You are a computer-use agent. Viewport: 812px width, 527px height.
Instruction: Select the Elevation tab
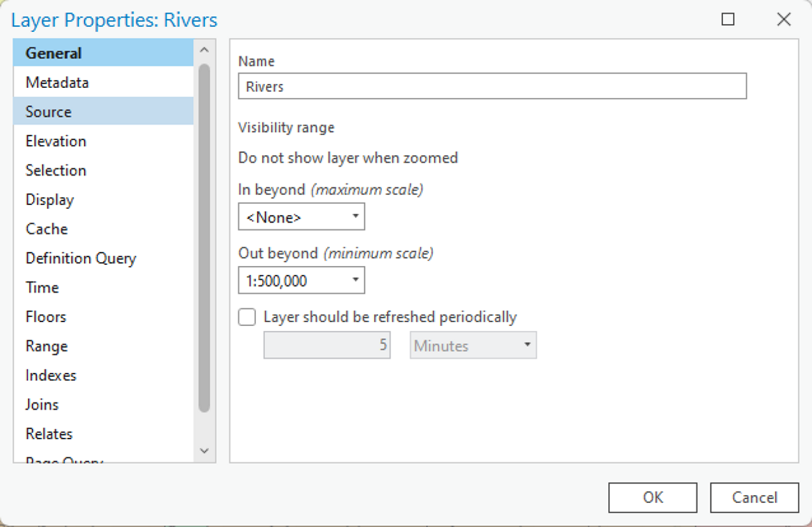click(56, 141)
